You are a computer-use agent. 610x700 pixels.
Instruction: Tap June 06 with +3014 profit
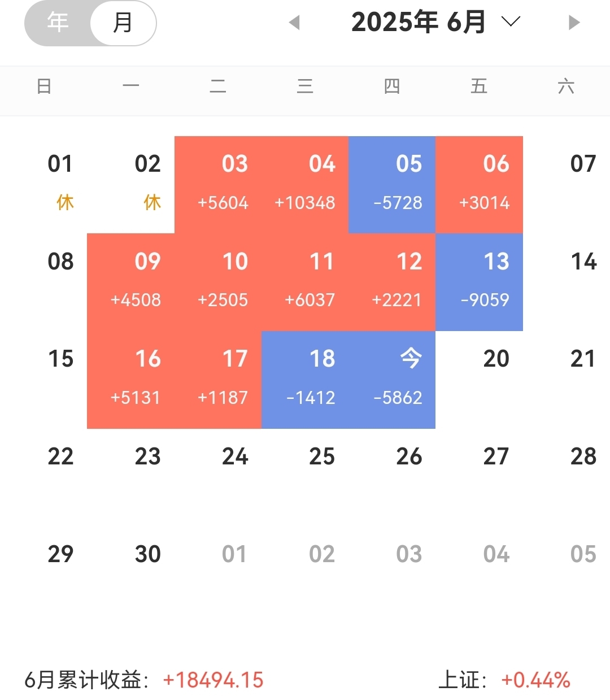point(479,185)
